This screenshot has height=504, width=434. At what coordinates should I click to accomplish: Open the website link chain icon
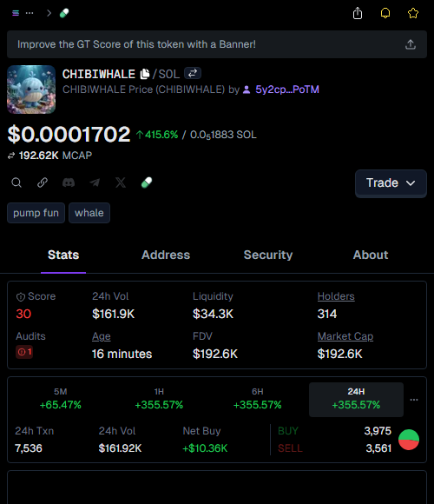pos(43,182)
